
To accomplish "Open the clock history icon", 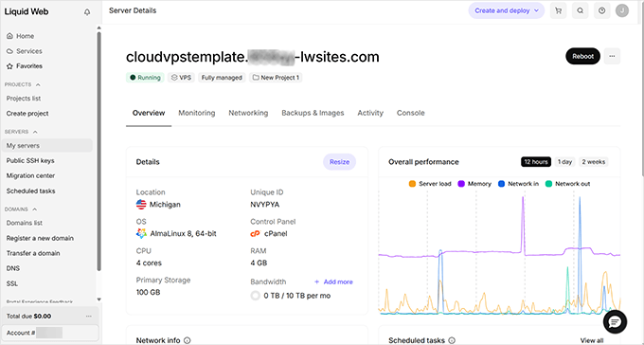I will (601, 10).
